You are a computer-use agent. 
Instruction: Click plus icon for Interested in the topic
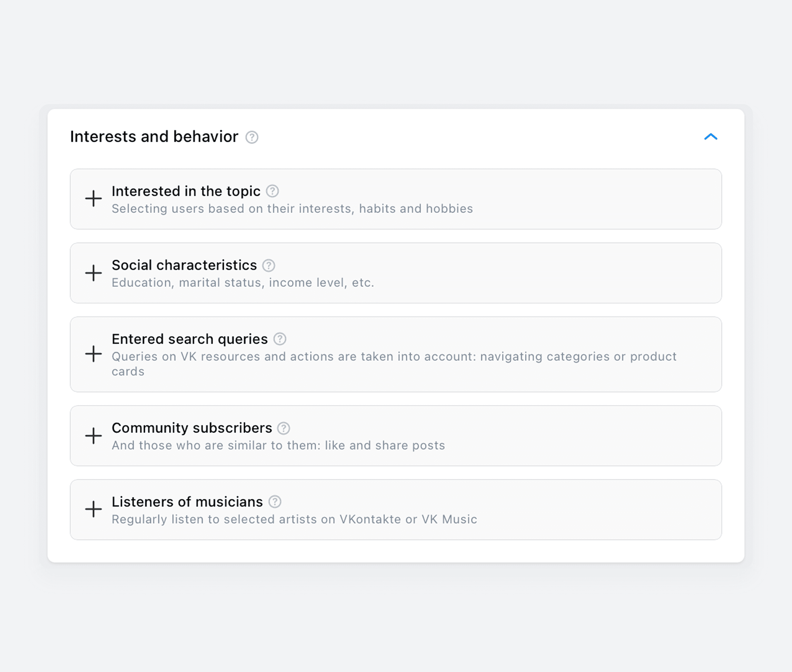click(x=93, y=199)
